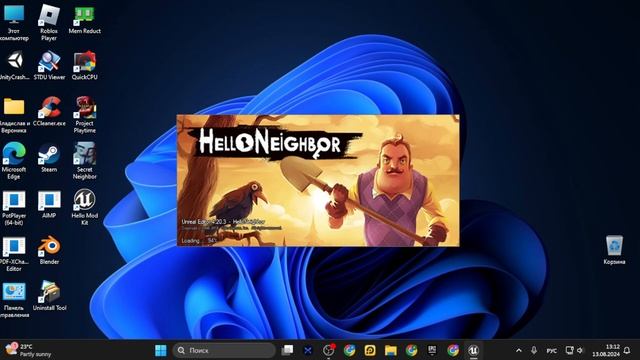
Task: Launch PDF-XChange Editor from the desktop
Action: [x=14, y=254]
